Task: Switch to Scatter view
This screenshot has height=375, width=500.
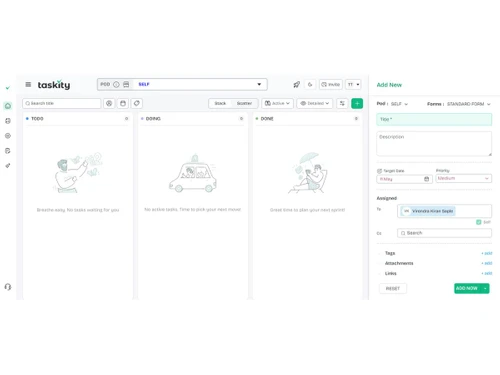Action: (244, 103)
